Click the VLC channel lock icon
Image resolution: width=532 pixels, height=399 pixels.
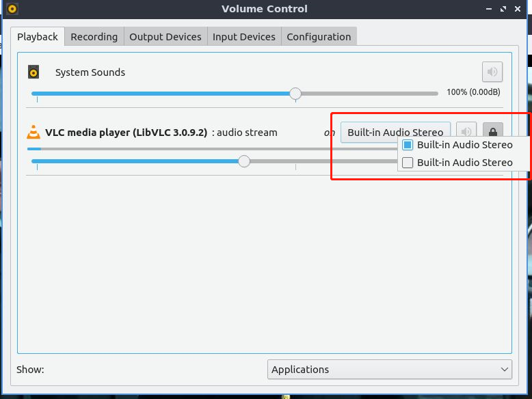click(x=492, y=132)
